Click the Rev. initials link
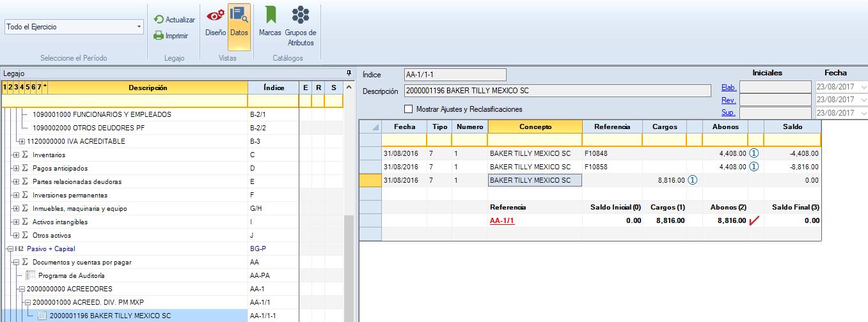This screenshot has height=322, width=868. (x=729, y=100)
